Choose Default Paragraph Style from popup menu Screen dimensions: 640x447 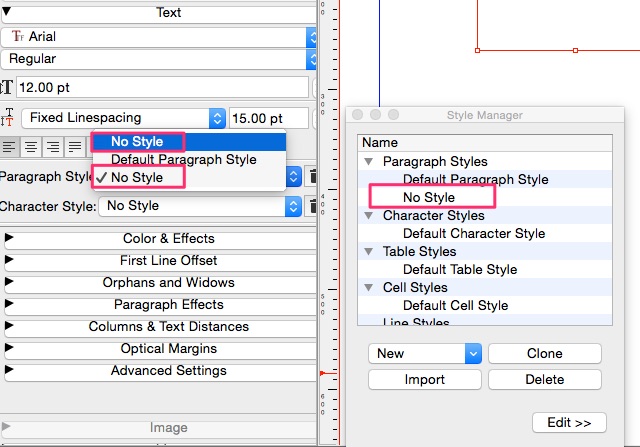pos(183,159)
